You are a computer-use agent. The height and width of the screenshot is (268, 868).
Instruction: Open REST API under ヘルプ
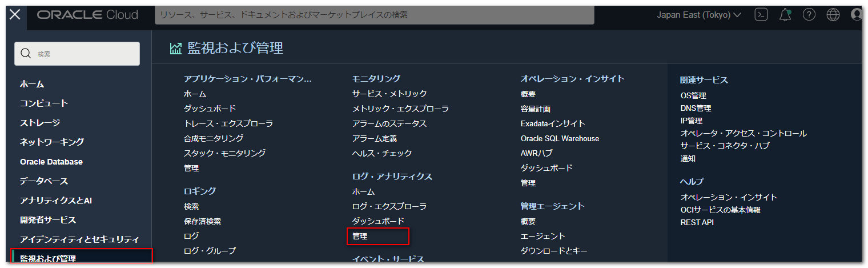point(697,222)
